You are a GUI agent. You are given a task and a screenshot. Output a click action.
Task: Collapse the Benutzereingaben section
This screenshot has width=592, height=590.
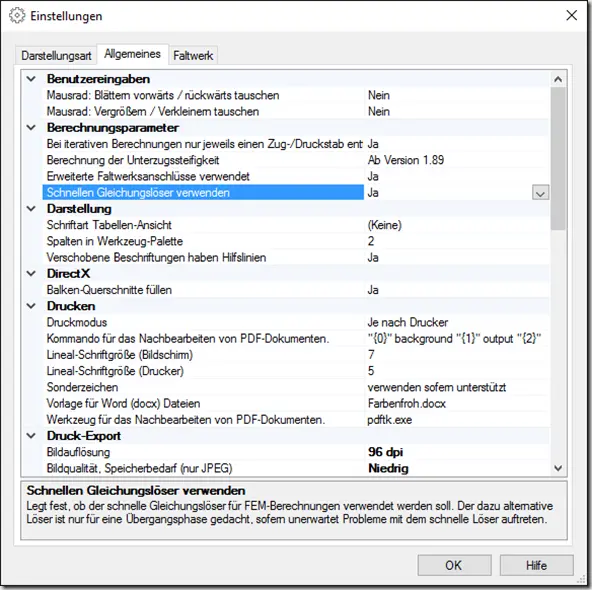tap(31, 79)
